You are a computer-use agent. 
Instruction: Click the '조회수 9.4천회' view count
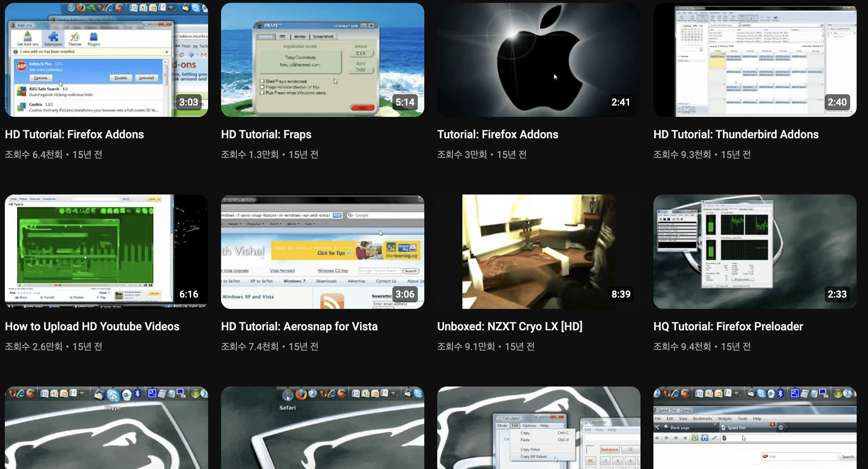point(682,346)
